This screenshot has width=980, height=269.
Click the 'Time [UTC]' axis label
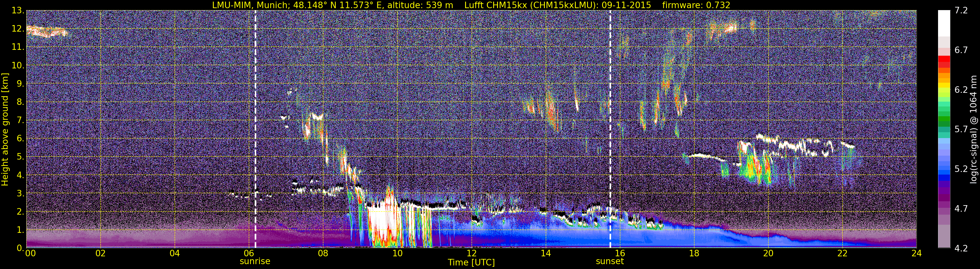[x=471, y=262]
